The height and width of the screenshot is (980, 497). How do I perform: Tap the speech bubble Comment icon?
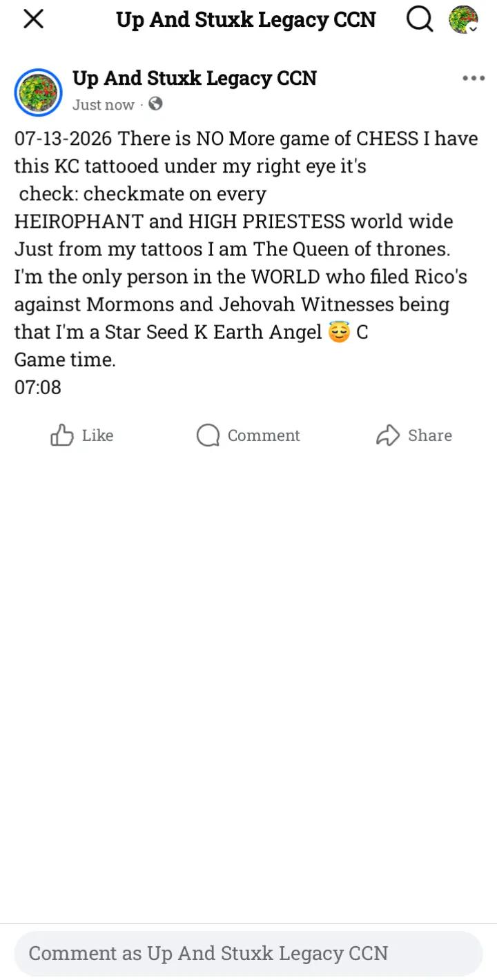click(208, 435)
